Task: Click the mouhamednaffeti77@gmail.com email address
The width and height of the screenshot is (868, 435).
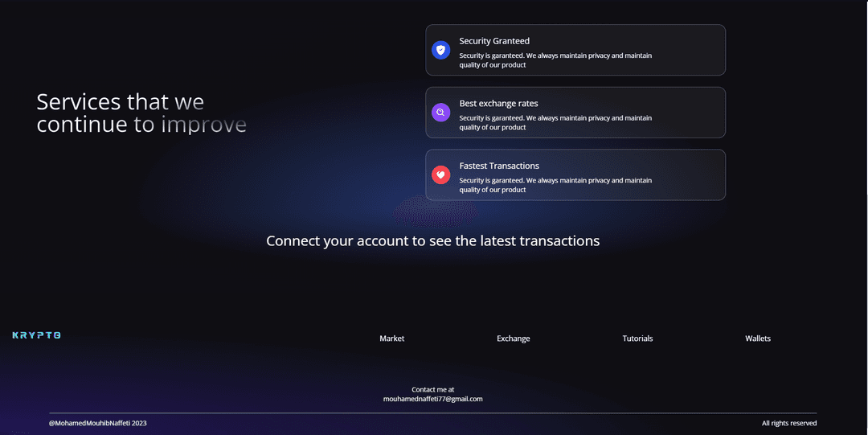Action: [432, 399]
